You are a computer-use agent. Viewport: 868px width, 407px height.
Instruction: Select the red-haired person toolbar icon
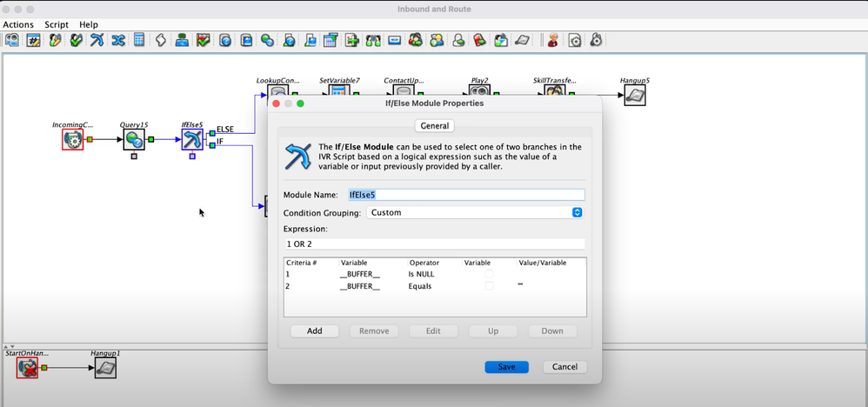pyautogui.click(x=552, y=40)
